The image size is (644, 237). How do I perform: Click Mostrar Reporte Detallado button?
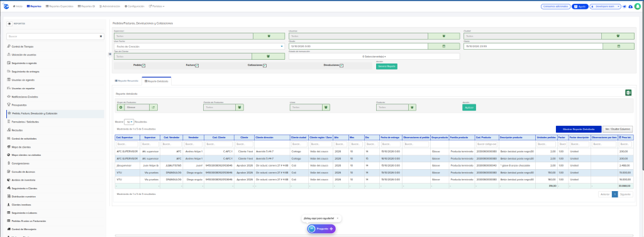[x=579, y=129]
